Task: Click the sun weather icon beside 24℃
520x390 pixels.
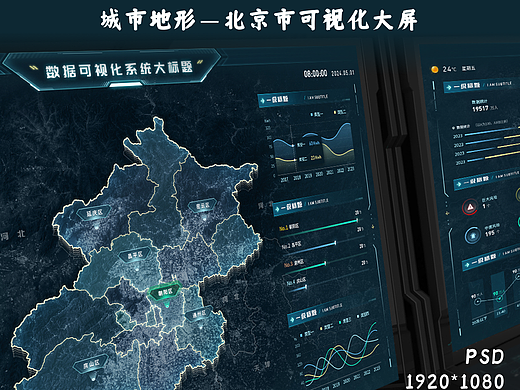Action: click(435, 69)
